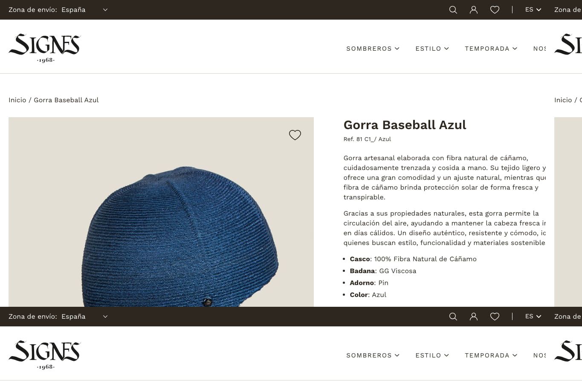
Task: Expand the ES language selector in lower bar
Action: (x=533, y=317)
